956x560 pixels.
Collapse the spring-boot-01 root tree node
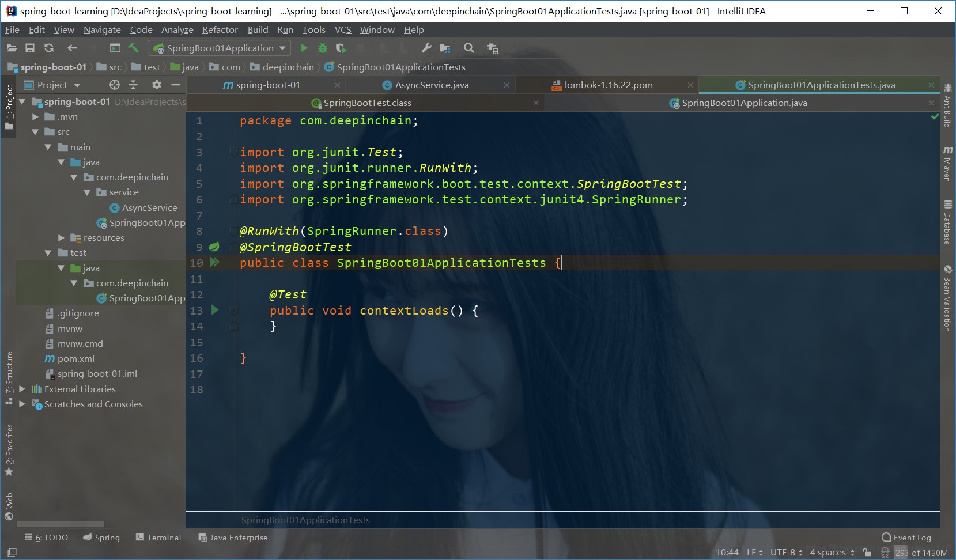(x=22, y=101)
